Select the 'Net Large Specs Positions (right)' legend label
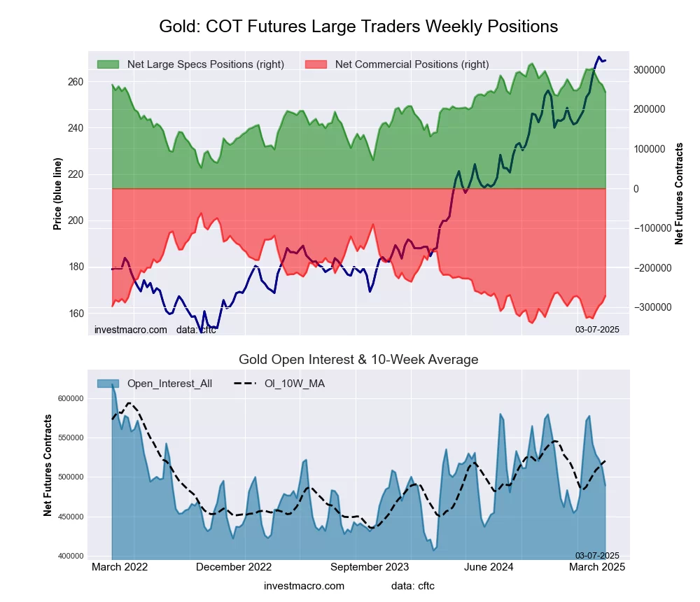Image resolution: width=700 pixels, height=602 pixels. (206, 64)
